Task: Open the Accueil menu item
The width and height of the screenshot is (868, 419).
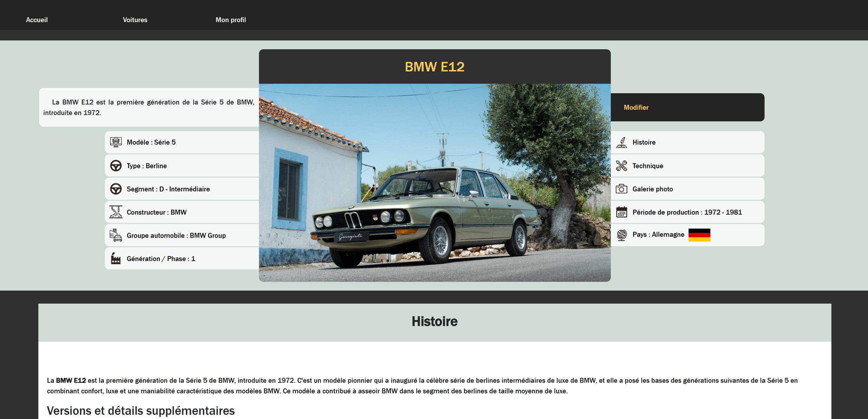Action: coord(37,20)
